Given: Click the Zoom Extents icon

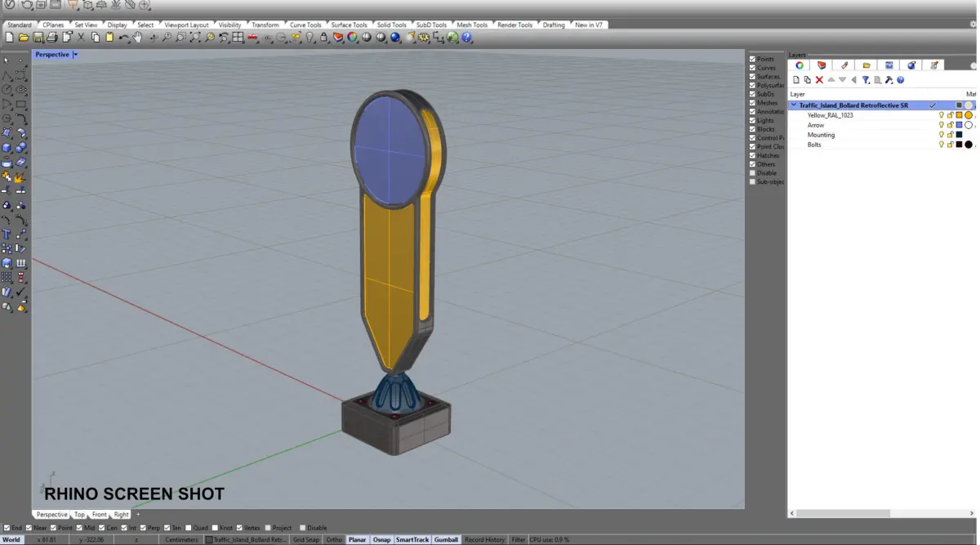Looking at the screenshot, I should click(194, 38).
